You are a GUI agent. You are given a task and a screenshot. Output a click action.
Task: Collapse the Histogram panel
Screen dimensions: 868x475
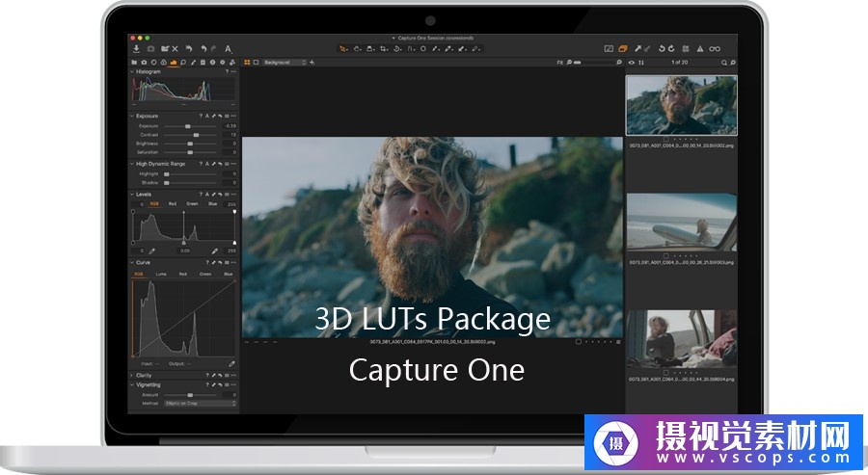click(x=132, y=72)
